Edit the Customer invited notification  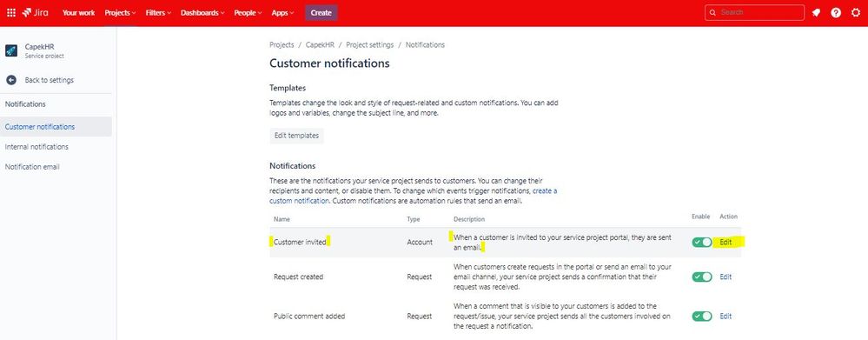click(x=726, y=242)
